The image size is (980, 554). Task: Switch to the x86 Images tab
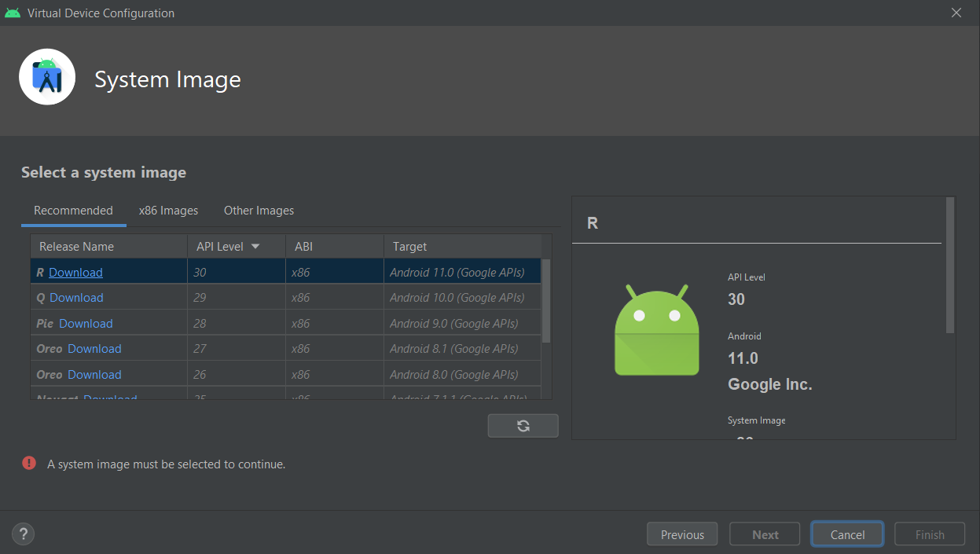tap(168, 211)
